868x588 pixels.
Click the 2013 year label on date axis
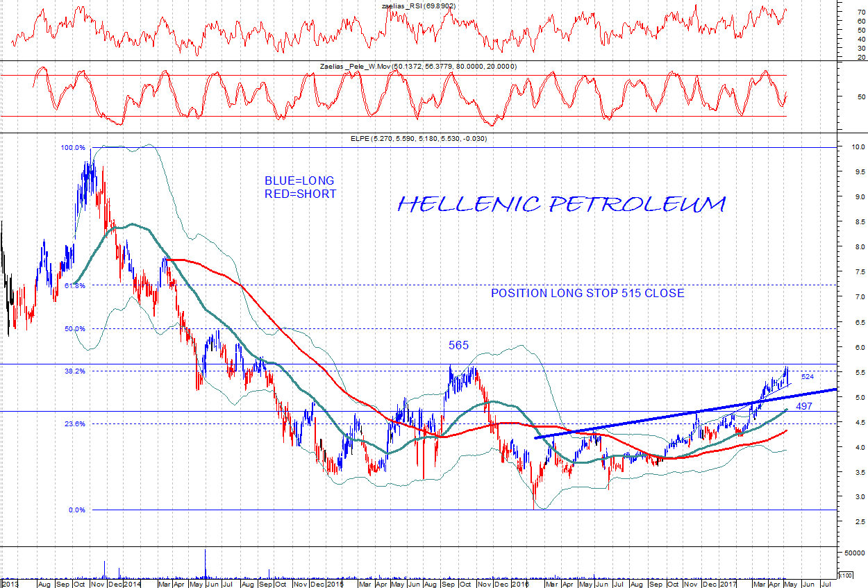point(12,585)
